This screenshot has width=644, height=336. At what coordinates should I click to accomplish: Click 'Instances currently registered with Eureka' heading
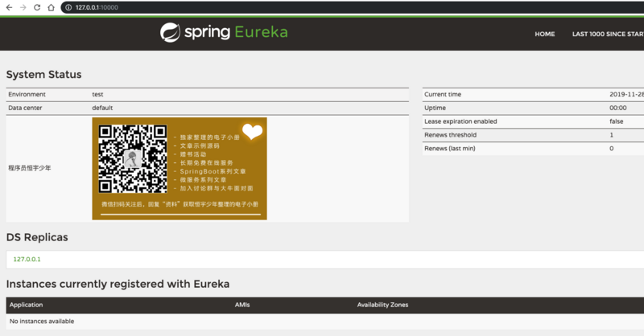tap(118, 284)
